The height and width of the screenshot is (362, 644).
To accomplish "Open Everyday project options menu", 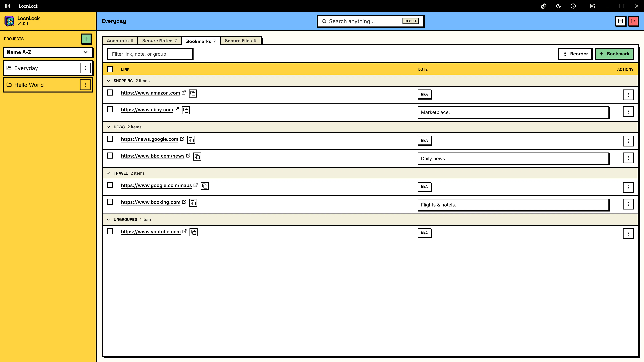I will point(85,68).
